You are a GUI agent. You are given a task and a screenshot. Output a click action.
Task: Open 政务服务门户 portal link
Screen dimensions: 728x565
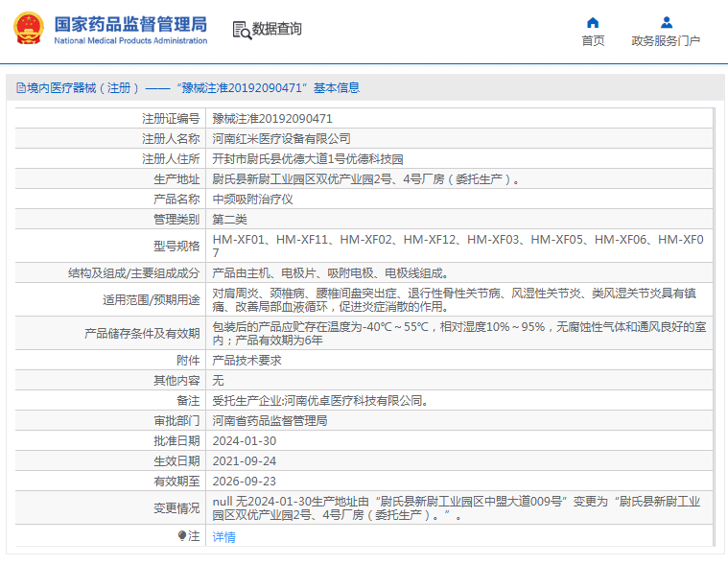[666, 41]
